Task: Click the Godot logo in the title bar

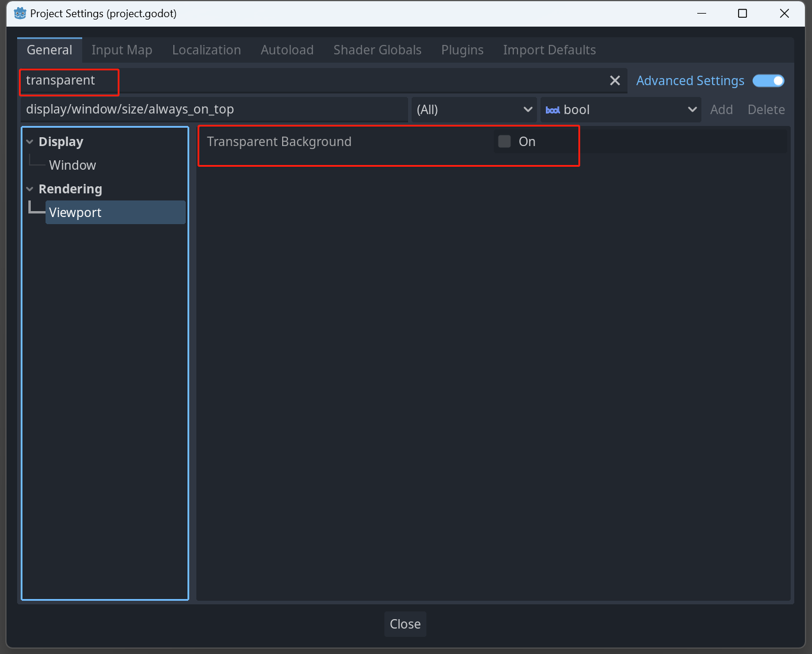Action: 20,13
